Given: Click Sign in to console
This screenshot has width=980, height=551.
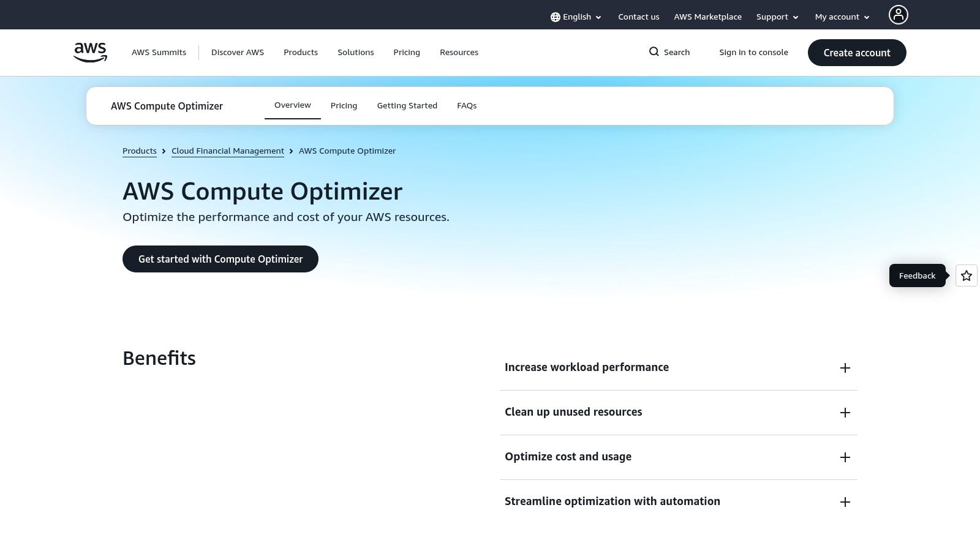Looking at the screenshot, I should click(x=753, y=53).
